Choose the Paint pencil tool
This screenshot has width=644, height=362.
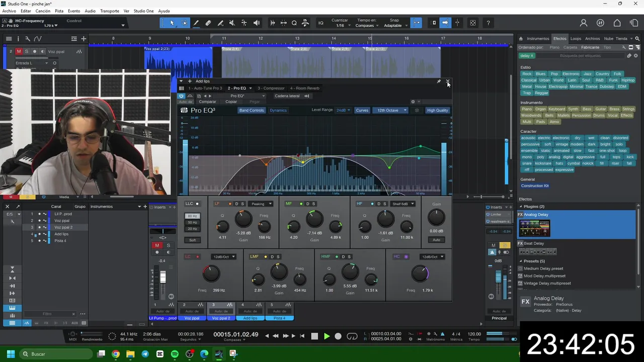click(196, 23)
